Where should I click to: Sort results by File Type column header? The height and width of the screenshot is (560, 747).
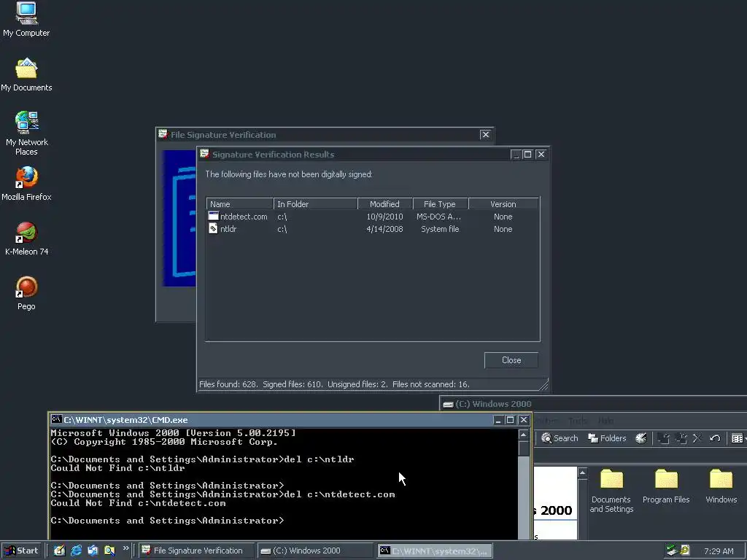click(x=440, y=204)
